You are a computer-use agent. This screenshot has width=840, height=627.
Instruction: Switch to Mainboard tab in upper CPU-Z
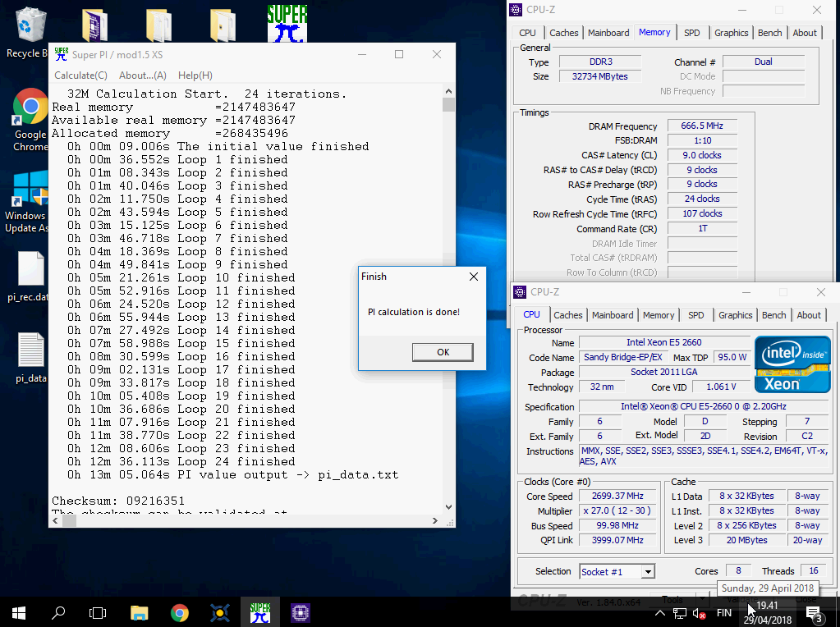point(608,33)
